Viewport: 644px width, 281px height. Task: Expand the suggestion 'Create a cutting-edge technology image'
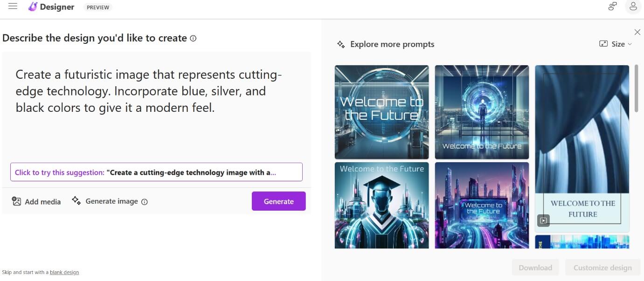(156, 172)
